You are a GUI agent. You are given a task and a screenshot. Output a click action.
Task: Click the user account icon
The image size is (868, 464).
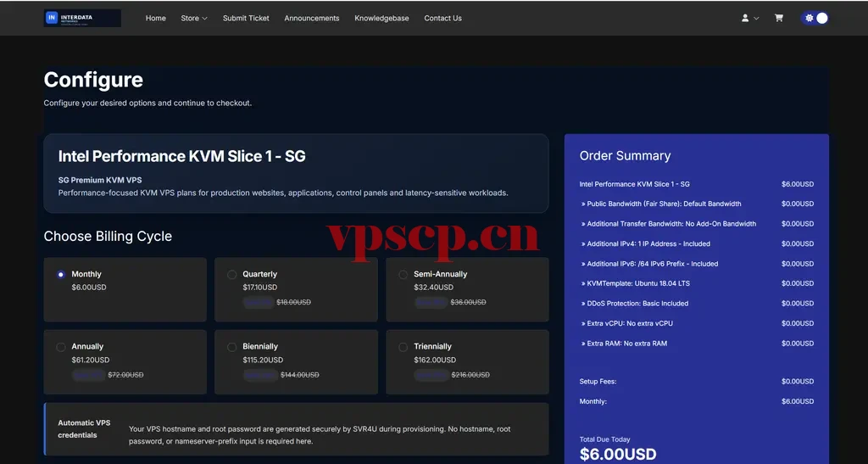(x=745, y=18)
